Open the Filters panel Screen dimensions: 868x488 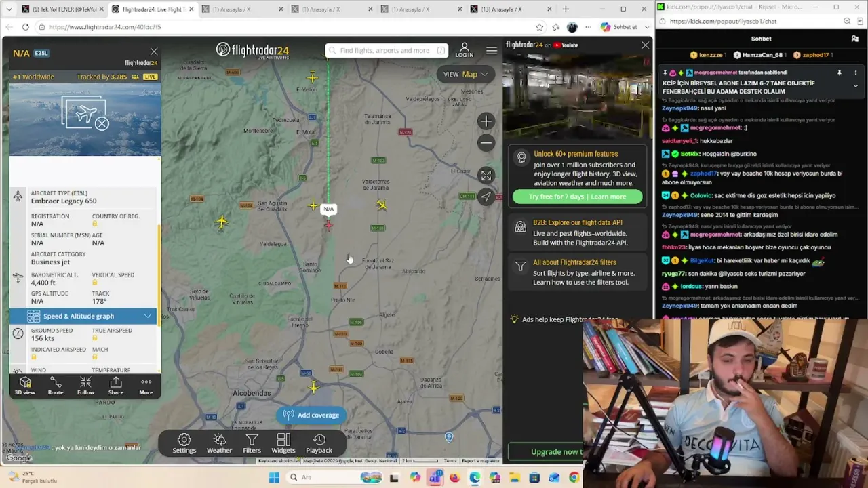point(252,444)
